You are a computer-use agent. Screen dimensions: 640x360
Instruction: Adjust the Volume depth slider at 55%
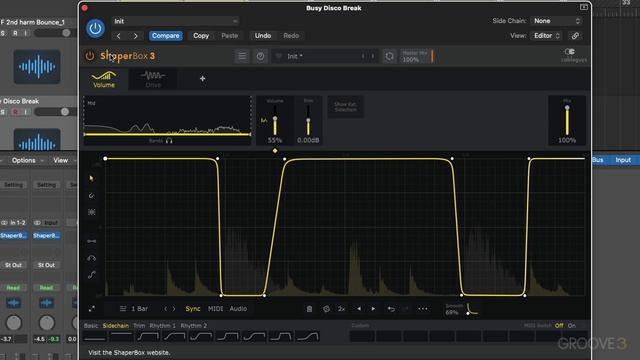click(275, 121)
